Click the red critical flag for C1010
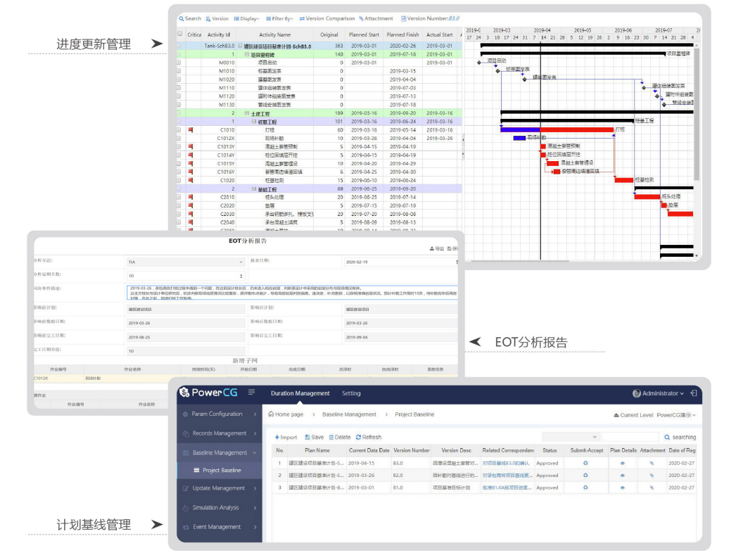The image size is (736, 560). tap(191, 129)
